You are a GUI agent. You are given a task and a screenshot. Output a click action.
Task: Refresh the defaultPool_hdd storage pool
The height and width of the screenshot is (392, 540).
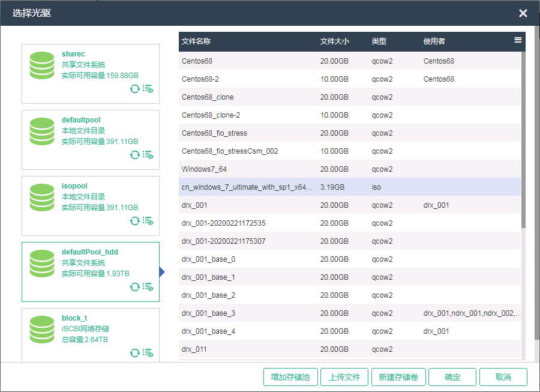(134, 287)
